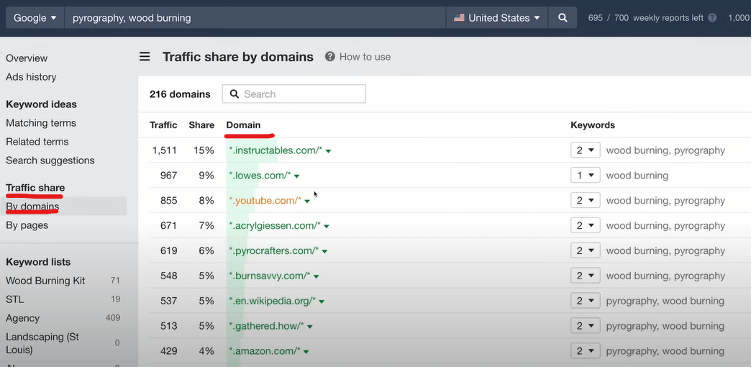Expand the burnsavvy.com domain dropdown arrow
752x368 pixels.
tap(317, 276)
